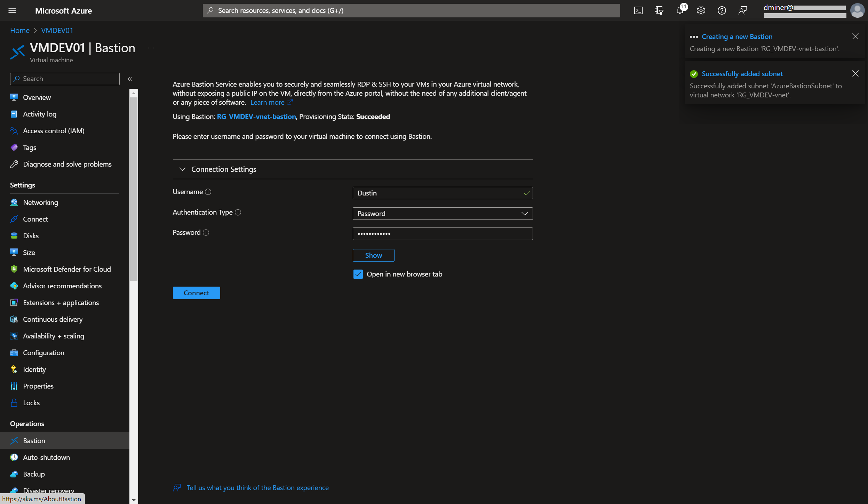This screenshot has height=504, width=868.
Task: Show the hidden password
Action: pos(373,255)
